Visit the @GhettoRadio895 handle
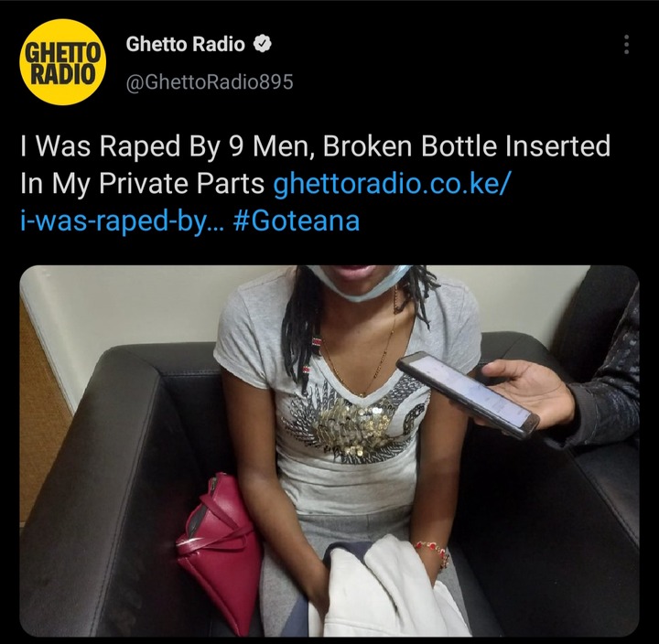Screen dimensions: 659x644 pyautogui.click(x=210, y=82)
